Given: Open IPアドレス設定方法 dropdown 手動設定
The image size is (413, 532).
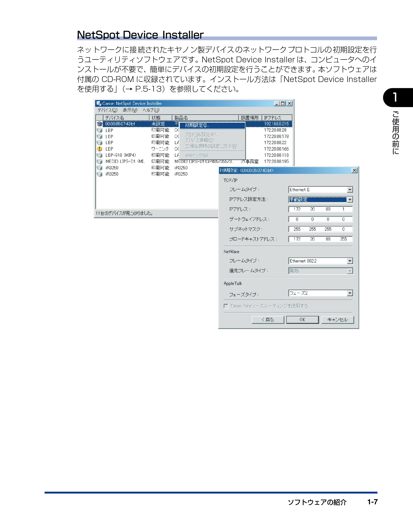Looking at the screenshot, I should click(321, 199).
